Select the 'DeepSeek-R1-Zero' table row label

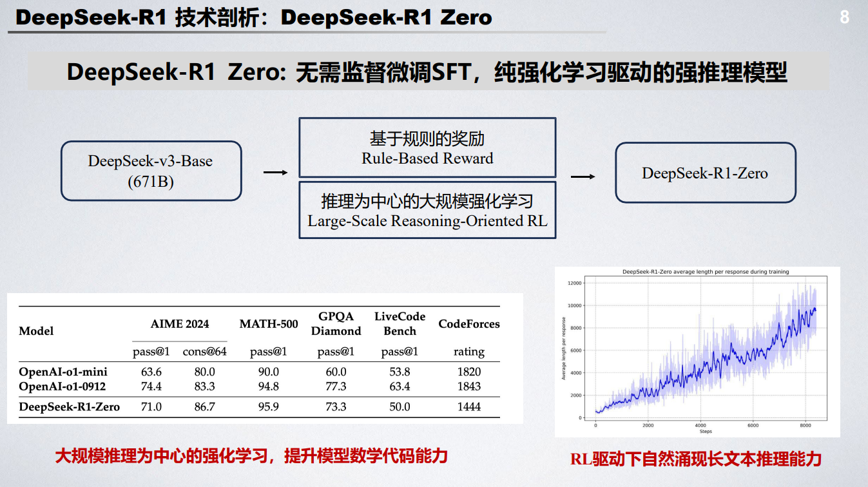pos(70,407)
